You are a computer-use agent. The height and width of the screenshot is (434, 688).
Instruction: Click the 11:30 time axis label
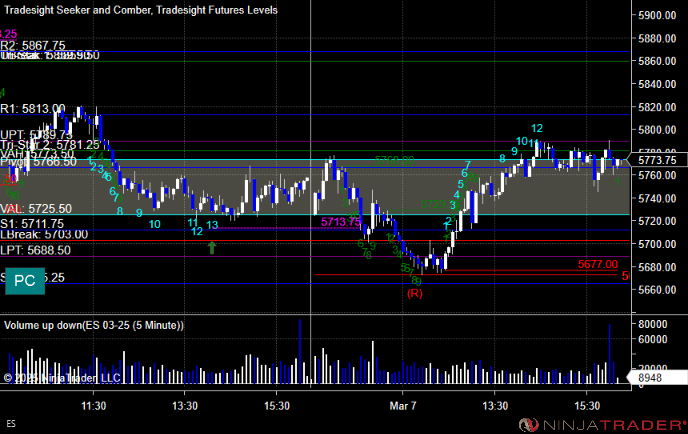93,405
